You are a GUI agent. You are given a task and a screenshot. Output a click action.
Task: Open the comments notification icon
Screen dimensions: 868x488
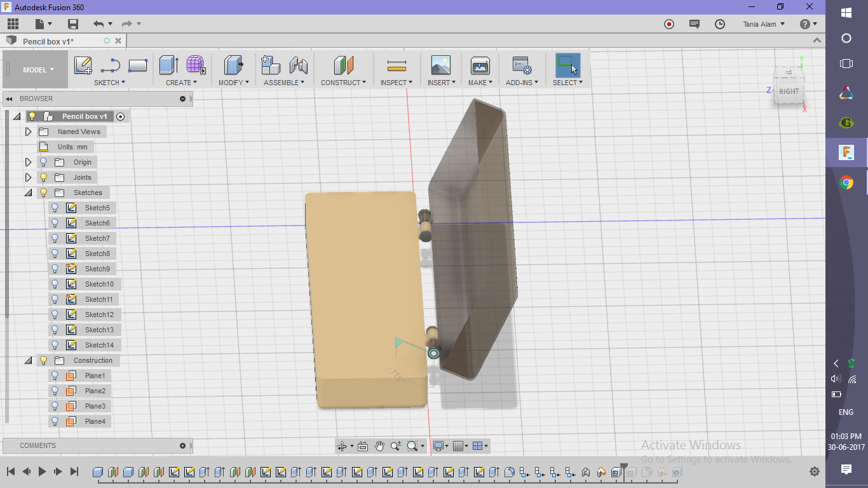click(695, 24)
